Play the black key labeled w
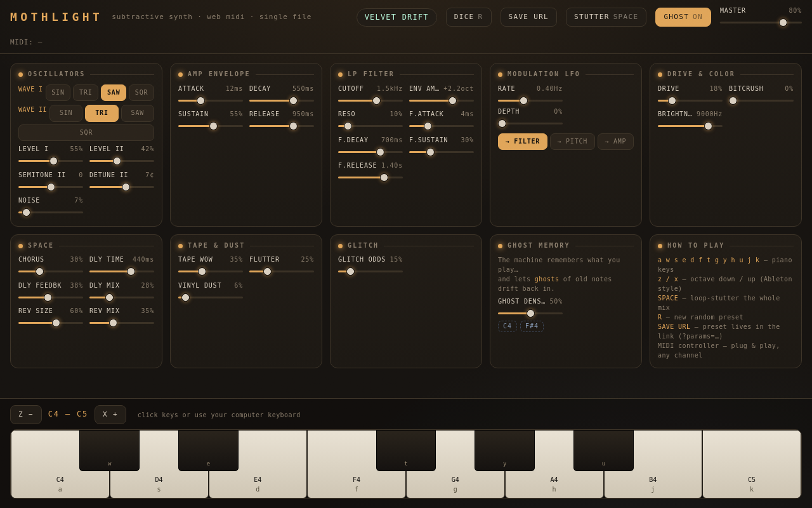The height and width of the screenshot is (508, 812). coord(109,450)
